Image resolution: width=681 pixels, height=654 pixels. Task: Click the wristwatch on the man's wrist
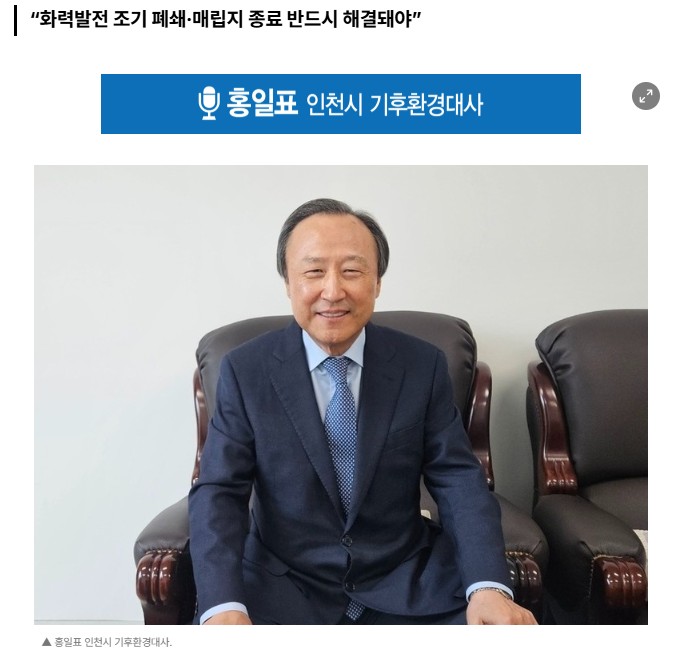pos(490,592)
